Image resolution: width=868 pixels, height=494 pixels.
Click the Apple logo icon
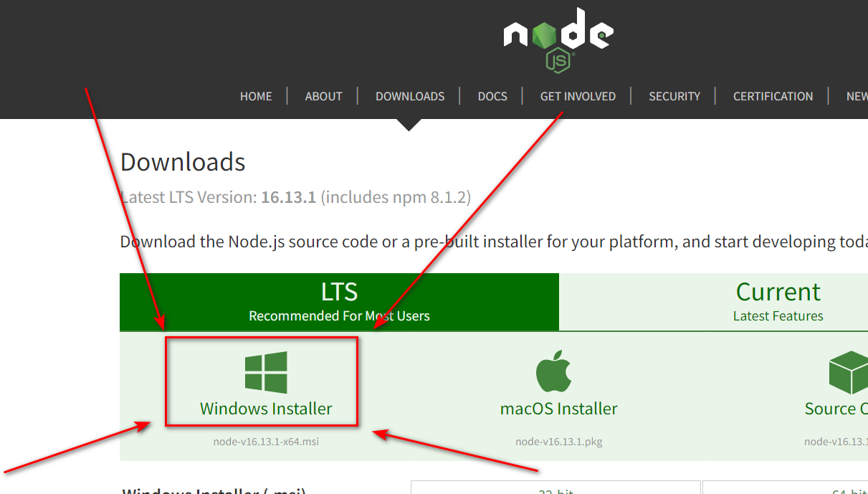coord(554,372)
